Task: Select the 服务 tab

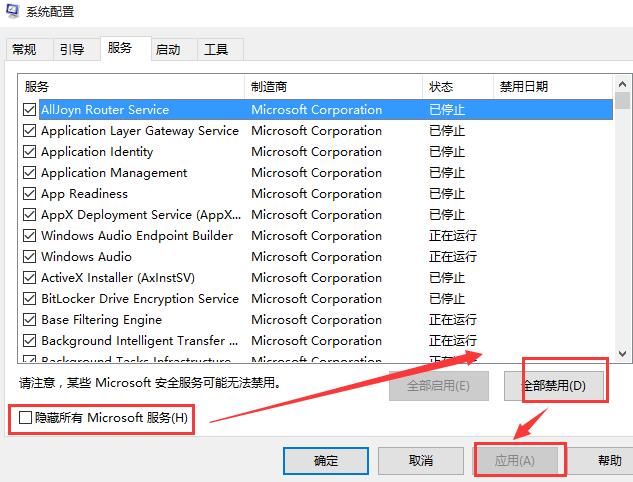Action: (126, 48)
